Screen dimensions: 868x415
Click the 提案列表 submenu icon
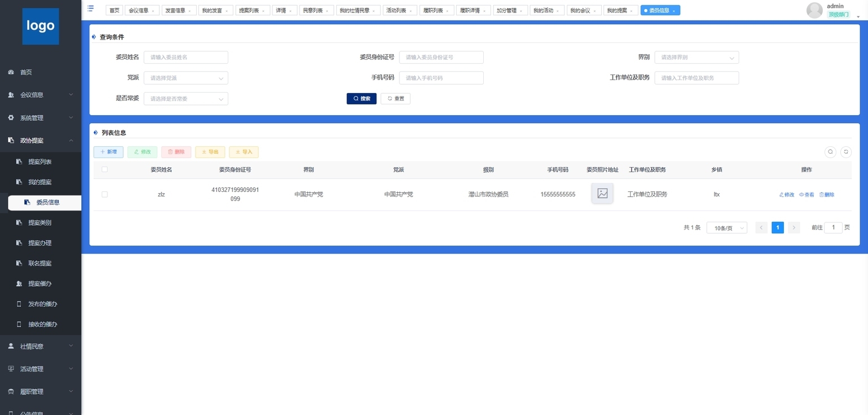pos(19,162)
